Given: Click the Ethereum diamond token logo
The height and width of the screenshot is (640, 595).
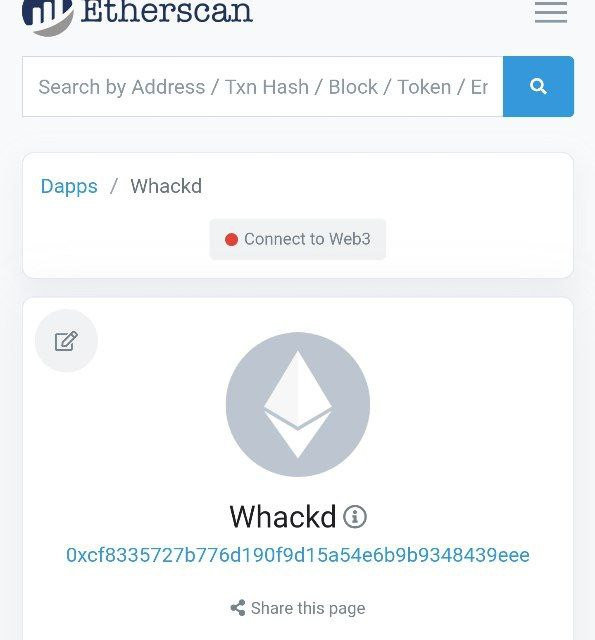Looking at the screenshot, I should click(x=298, y=404).
